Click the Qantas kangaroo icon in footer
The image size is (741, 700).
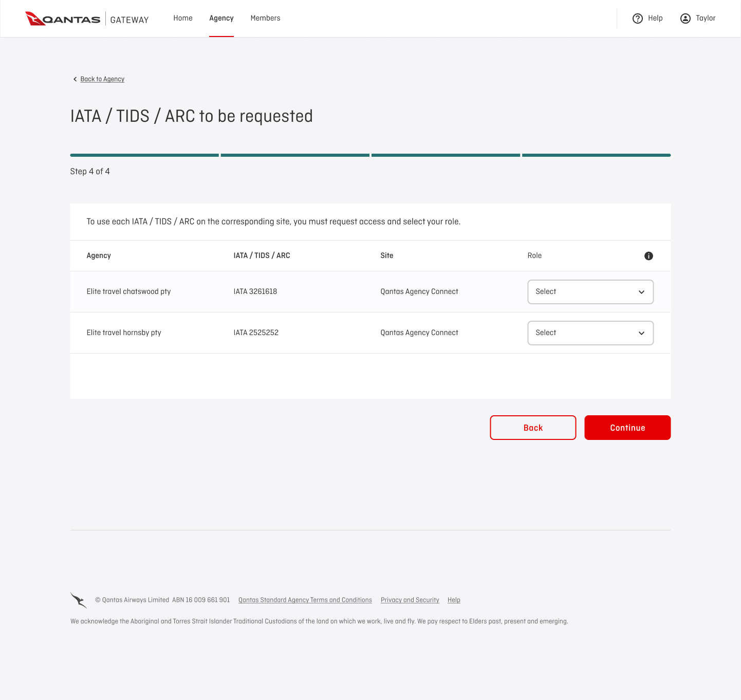pos(79,600)
